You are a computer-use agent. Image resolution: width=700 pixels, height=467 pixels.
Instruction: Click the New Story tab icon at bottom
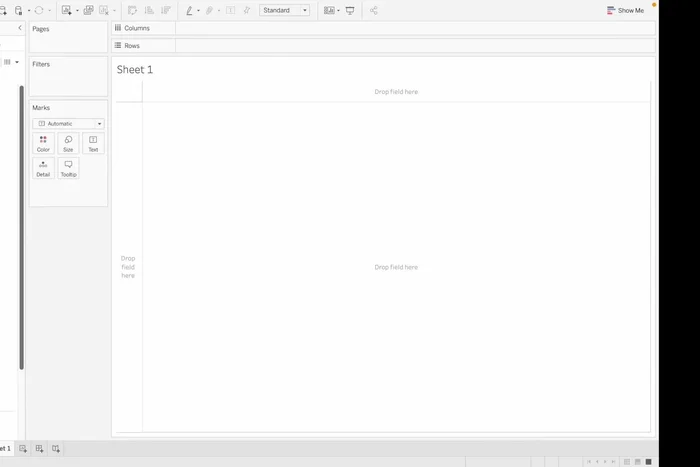(56, 449)
